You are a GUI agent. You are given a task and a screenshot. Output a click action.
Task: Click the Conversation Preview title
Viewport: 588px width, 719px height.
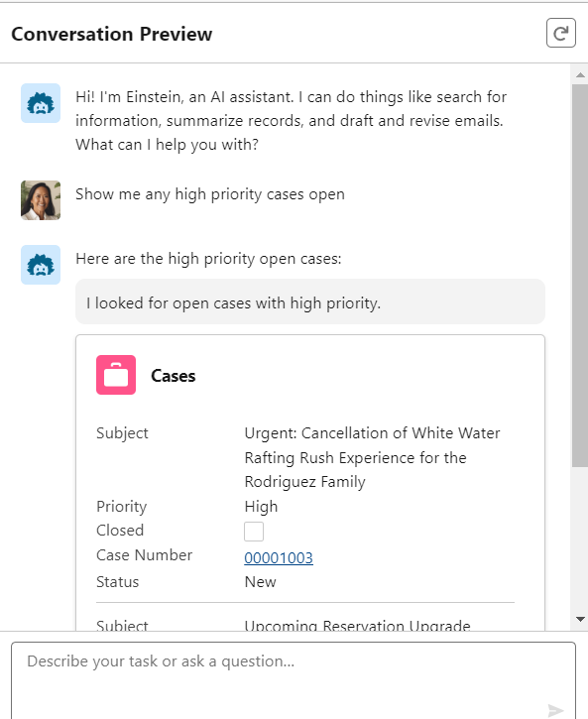112,34
